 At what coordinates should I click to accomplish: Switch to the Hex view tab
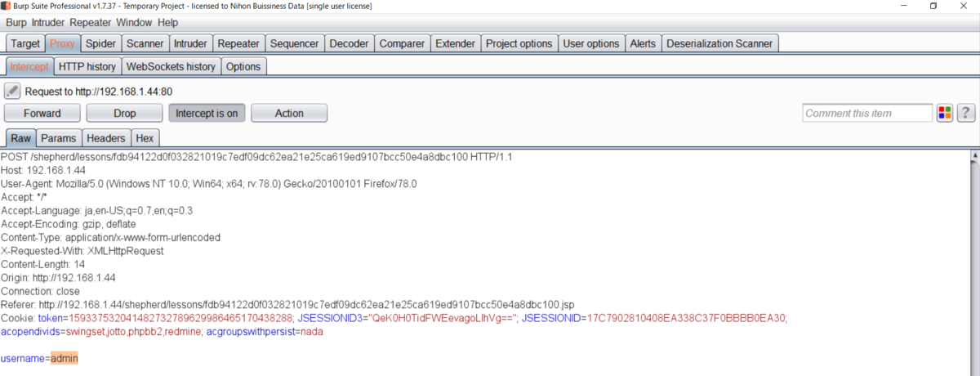click(x=145, y=138)
